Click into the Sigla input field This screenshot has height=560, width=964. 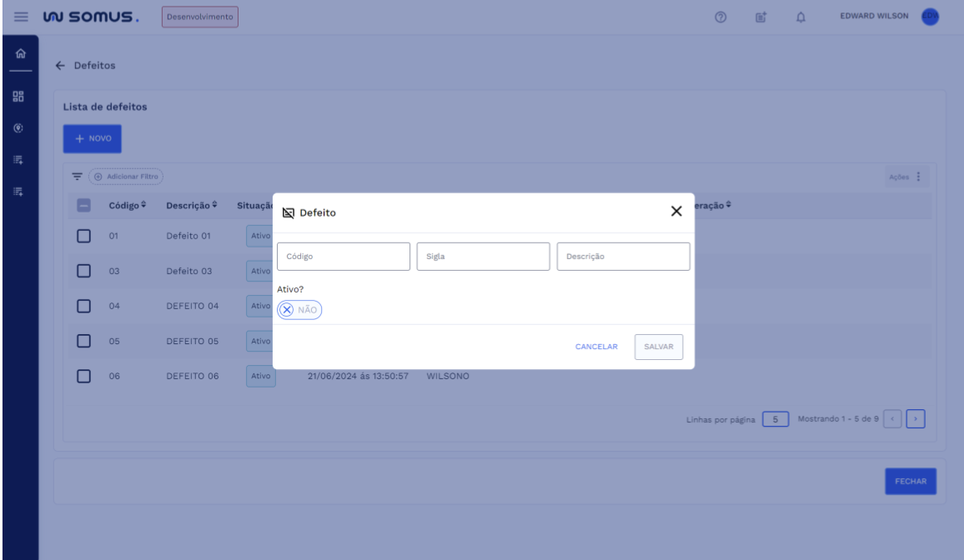pyautogui.click(x=483, y=257)
